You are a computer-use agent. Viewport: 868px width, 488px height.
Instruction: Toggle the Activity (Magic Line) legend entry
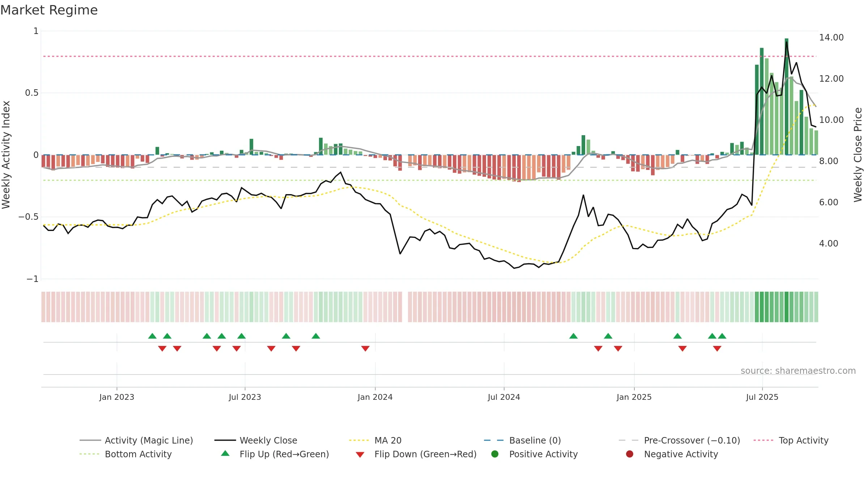pos(136,440)
